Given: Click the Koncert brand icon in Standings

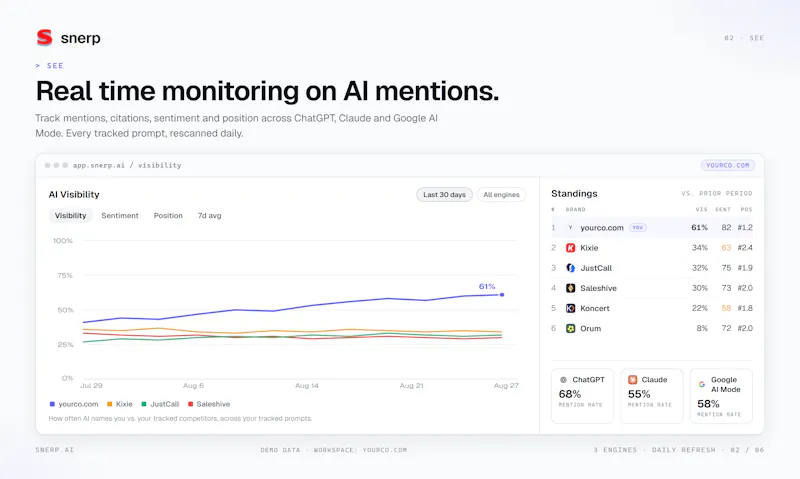Looking at the screenshot, I should (570, 308).
